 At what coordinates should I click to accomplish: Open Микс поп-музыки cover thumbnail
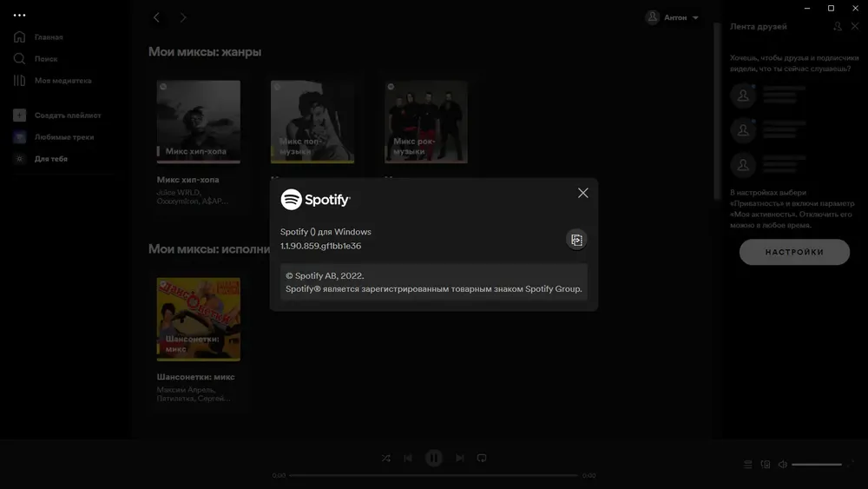click(312, 122)
